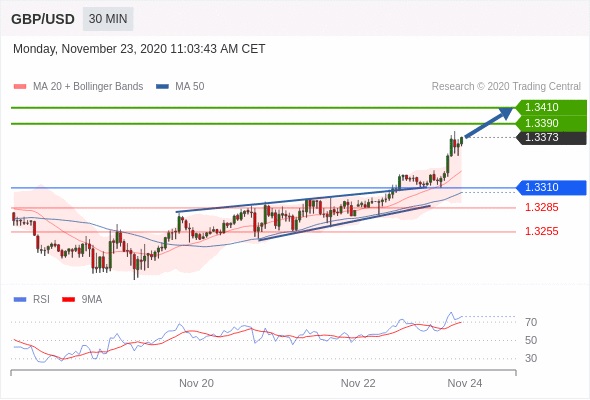Click the blue RSI legend swatch
Screen dimensions: 590x400
pos(20,300)
